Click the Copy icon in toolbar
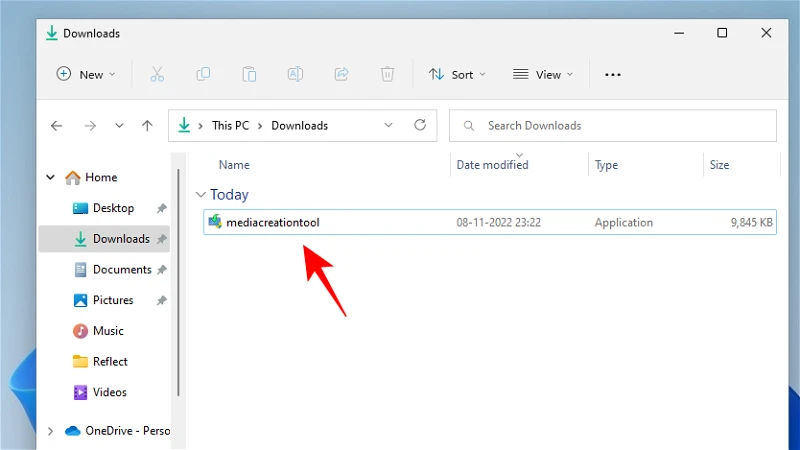This screenshot has width=800, height=450. (203, 74)
